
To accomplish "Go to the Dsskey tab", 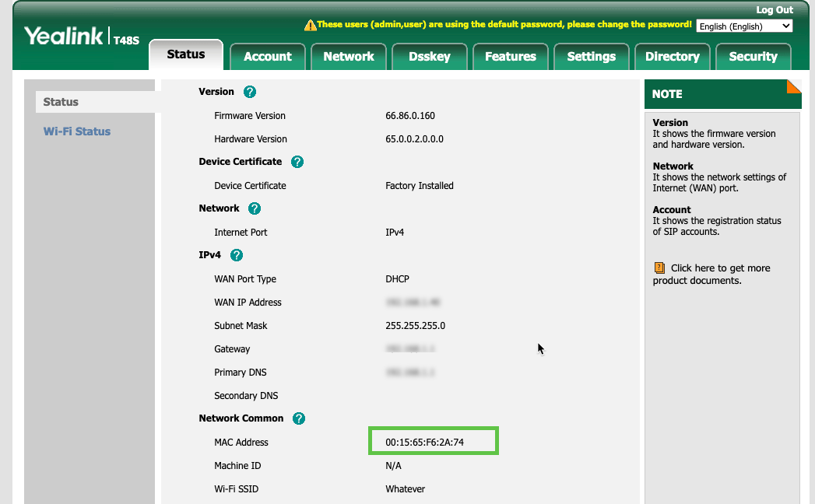I will [430, 57].
